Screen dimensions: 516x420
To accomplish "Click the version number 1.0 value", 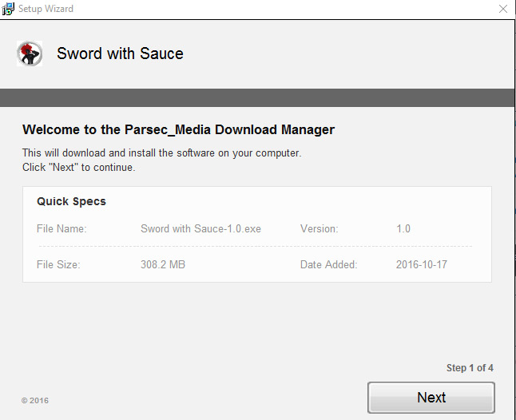I will click(x=403, y=228).
